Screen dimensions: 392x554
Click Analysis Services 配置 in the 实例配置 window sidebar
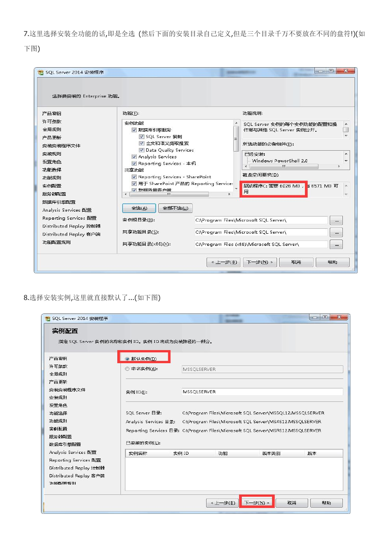point(73,452)
